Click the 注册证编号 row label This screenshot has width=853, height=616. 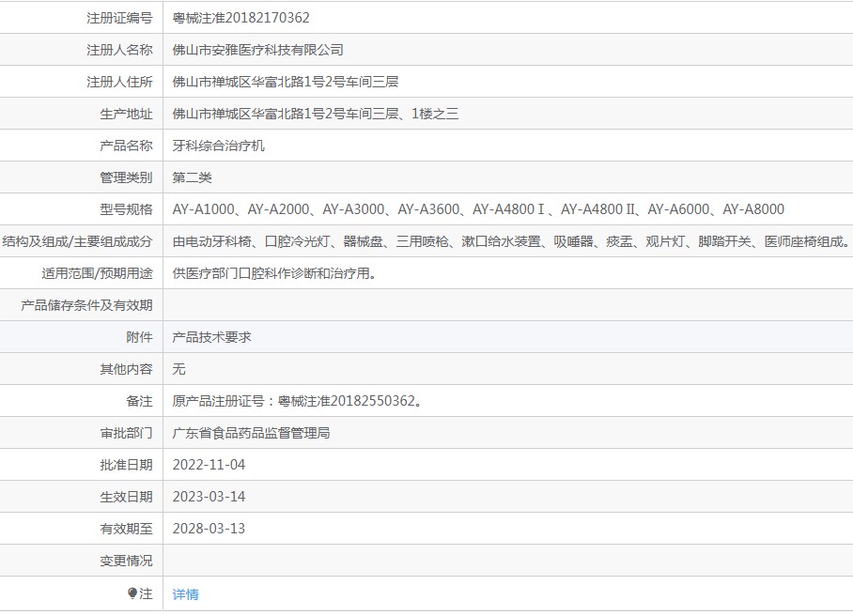click(119, 18)
